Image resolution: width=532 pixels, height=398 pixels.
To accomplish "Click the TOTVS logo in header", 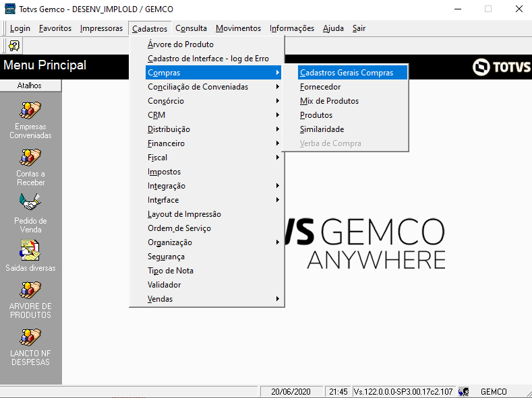I will point(502,67).
